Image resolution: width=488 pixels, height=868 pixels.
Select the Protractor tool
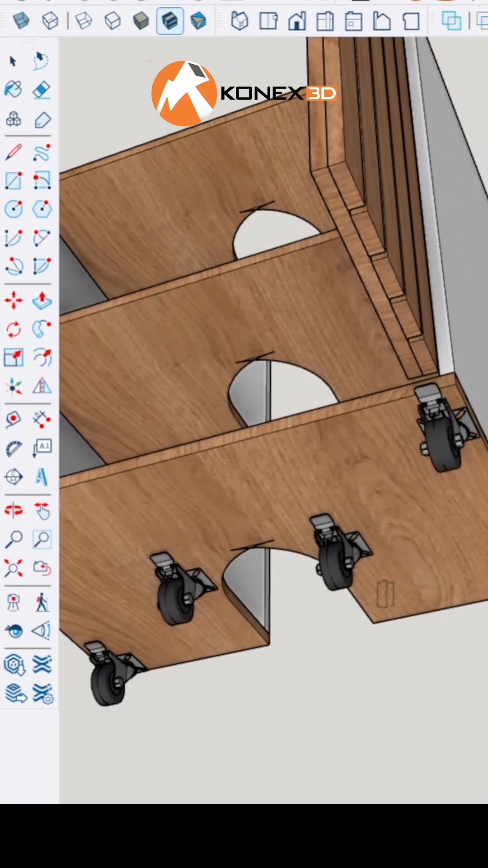pos(13,448)
